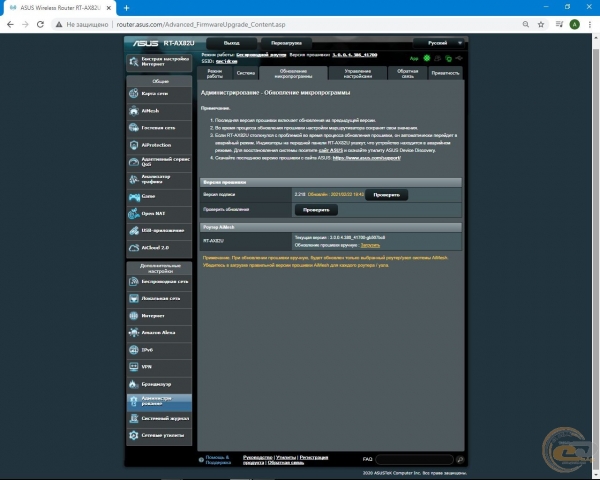The image size is (600, 480).
Task: Open the IPv6 settings section
Action: coord(159,350)
